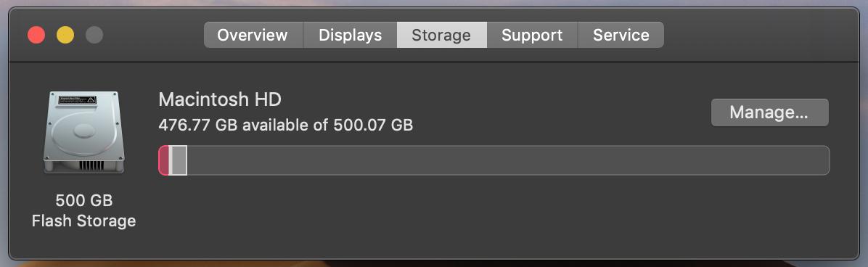The height and width of the screenshot is (267, 868).
Task: Click blank window area below the Manage button
Action: tap(769, 216)
